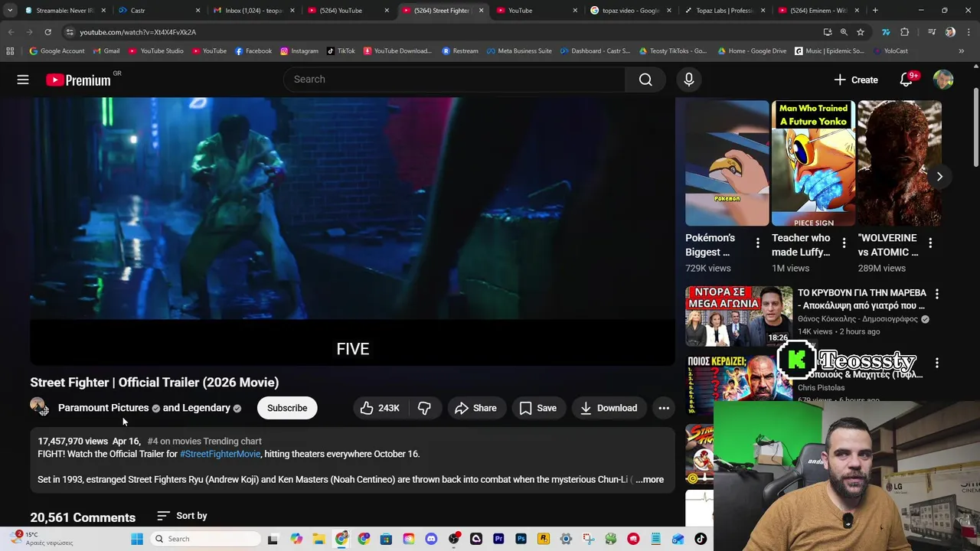Open options for ΤΟ ΚΡΥΒΟΥΝ ΓΙΑ ΤΗΝ ΜΑΡΕΒΑ video
Screen dimensions: 980x551
click(x=937, y=294)
